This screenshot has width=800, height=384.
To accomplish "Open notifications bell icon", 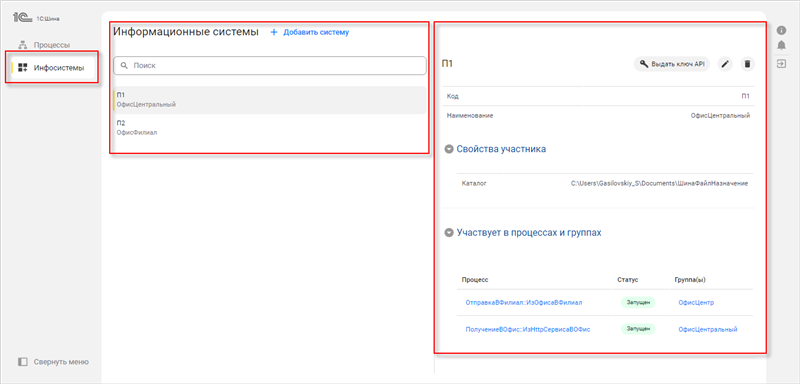I will click(x=781, y=45).
